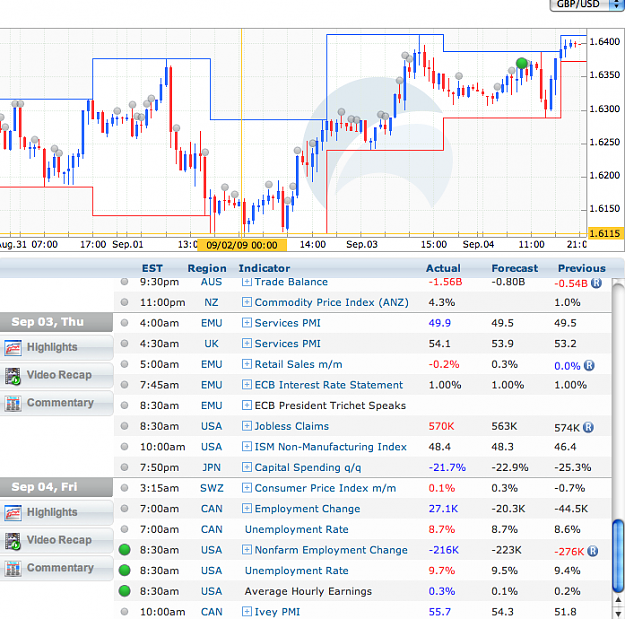Open the Jobless Claims indicator link
Image resolution: width=625 pixels, height=619 pixels.
pos(292,426)
